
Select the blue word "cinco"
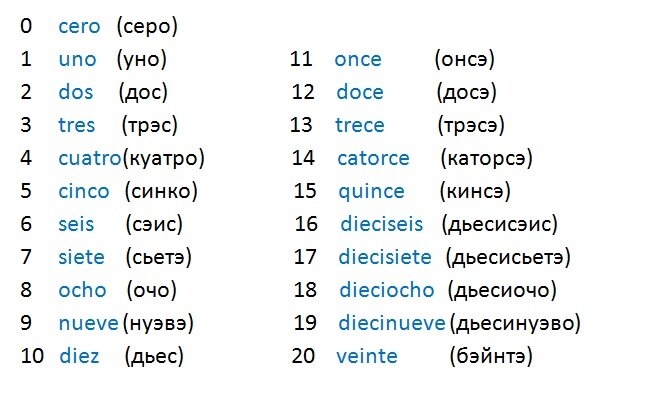click(x=84, y=191)
